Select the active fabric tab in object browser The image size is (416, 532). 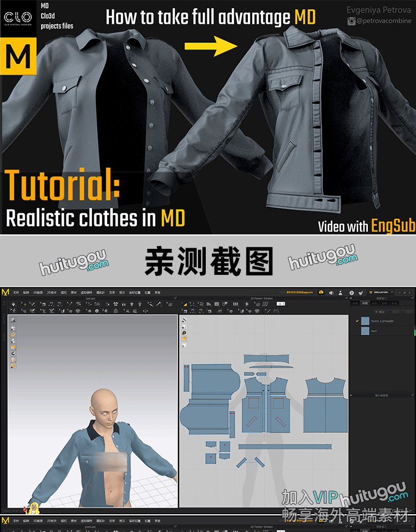(x=365, y=303)
